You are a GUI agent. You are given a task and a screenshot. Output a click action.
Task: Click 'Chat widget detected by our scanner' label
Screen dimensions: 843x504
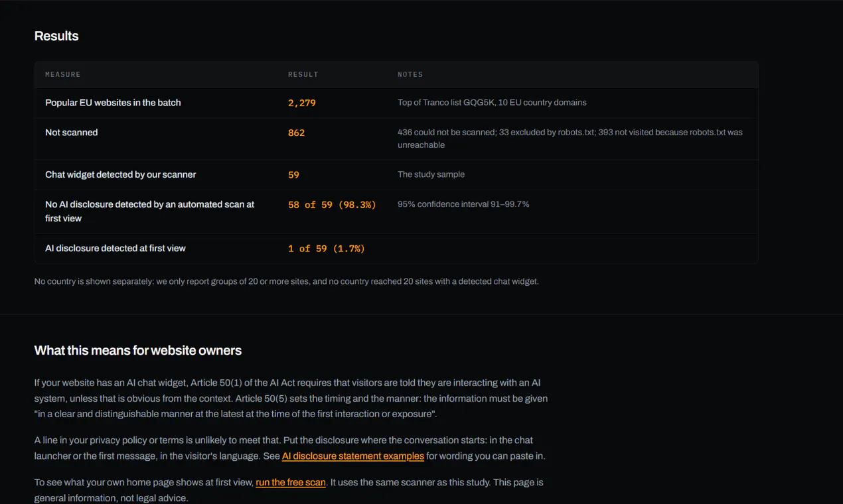[121, 175]
